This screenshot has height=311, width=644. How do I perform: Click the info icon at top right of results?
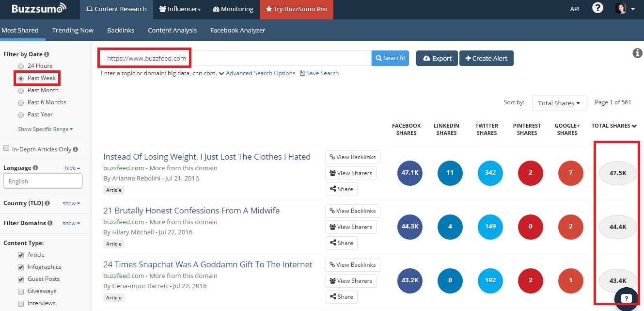637,53
